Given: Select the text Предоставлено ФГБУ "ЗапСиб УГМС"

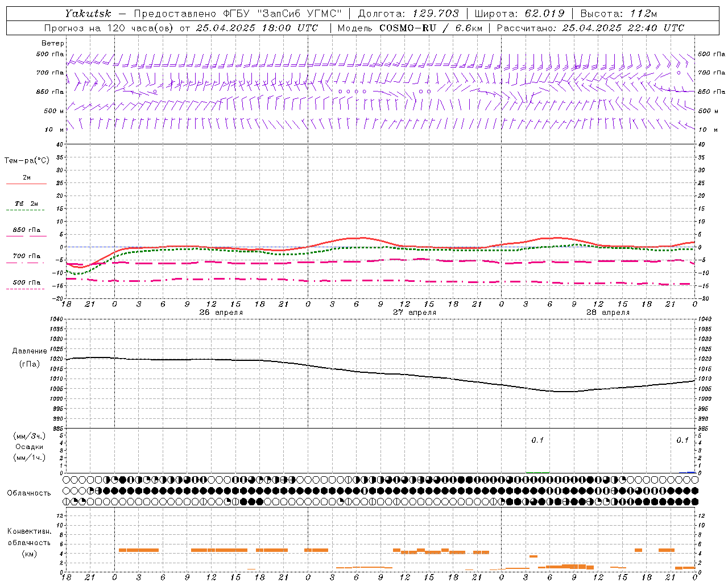Looking at the screenshot, I should [238, 14].
